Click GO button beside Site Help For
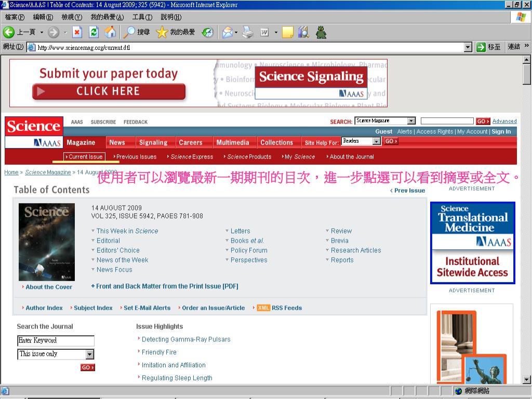 (x=391, y=141)
